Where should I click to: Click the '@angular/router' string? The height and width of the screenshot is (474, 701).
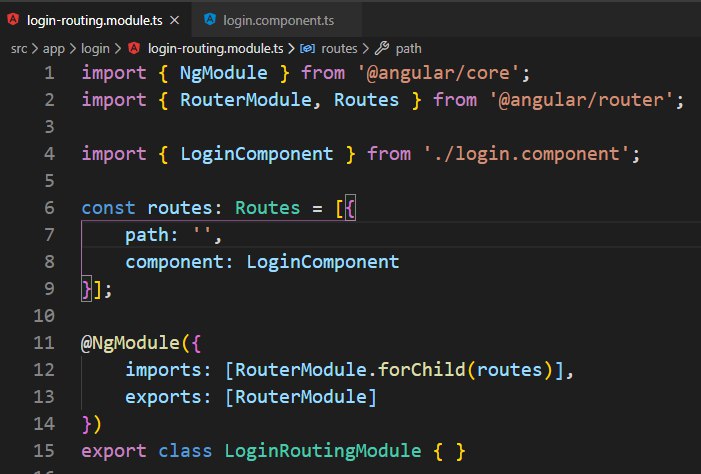(x=581, y=100)
